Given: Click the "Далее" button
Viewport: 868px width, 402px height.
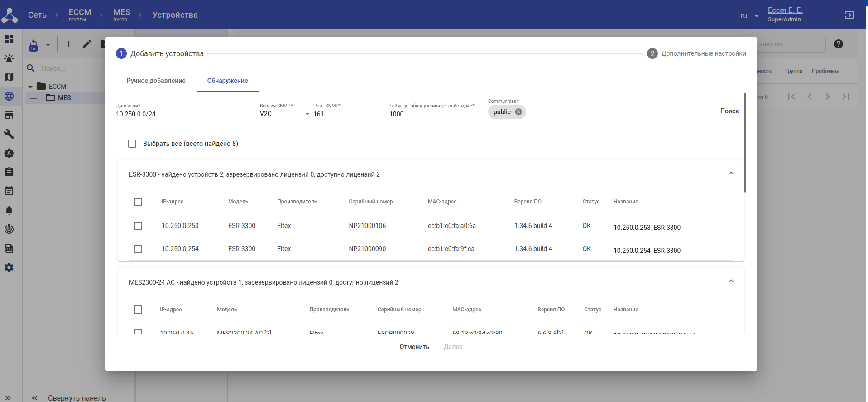Looking at the screenshot, I should click(453, 347).
